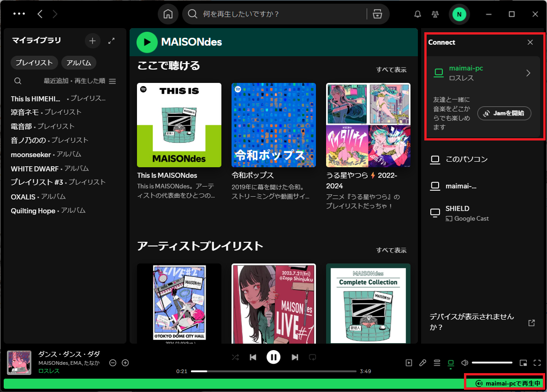Open the three-dot app menu
Viewport: 547px width, 392px height.
pyautogui.click(x=19, y=14)
